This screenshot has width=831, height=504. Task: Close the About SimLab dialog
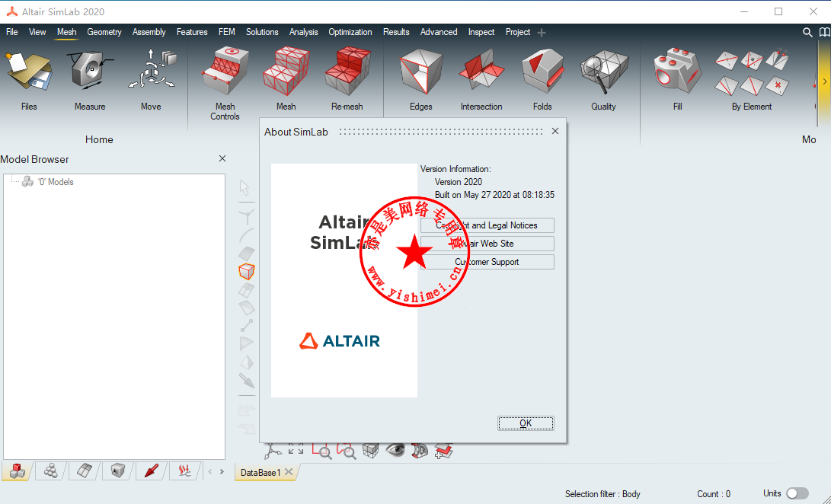[555, 131]
